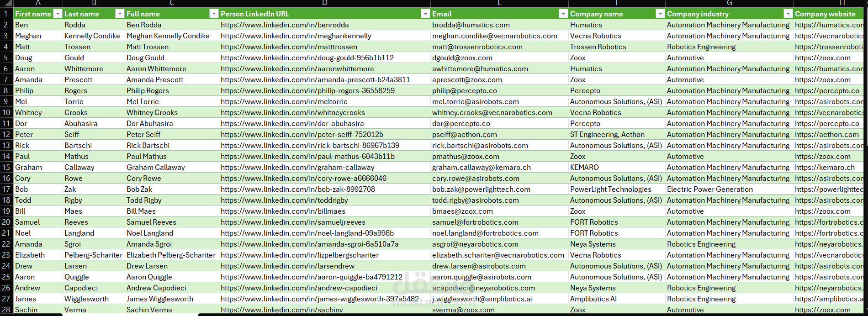Open the Company name filter dropdown
This screenshot has height=316, width=868.
[x=660, y=14]
